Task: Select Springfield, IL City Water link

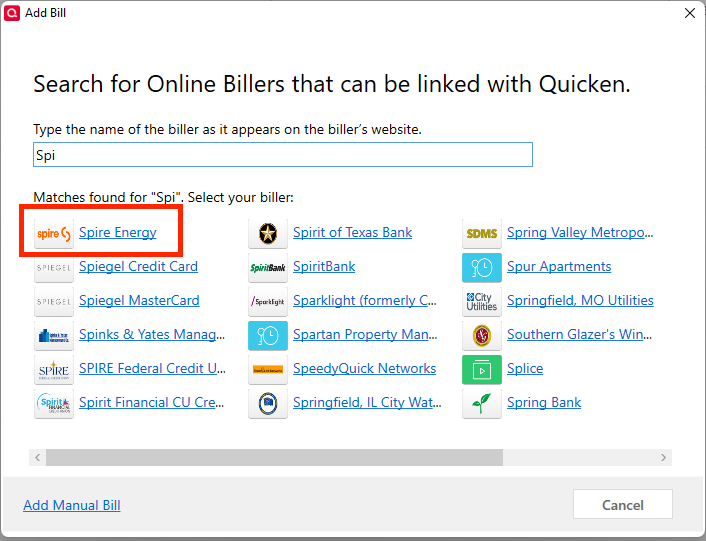Action: (367, 402)
